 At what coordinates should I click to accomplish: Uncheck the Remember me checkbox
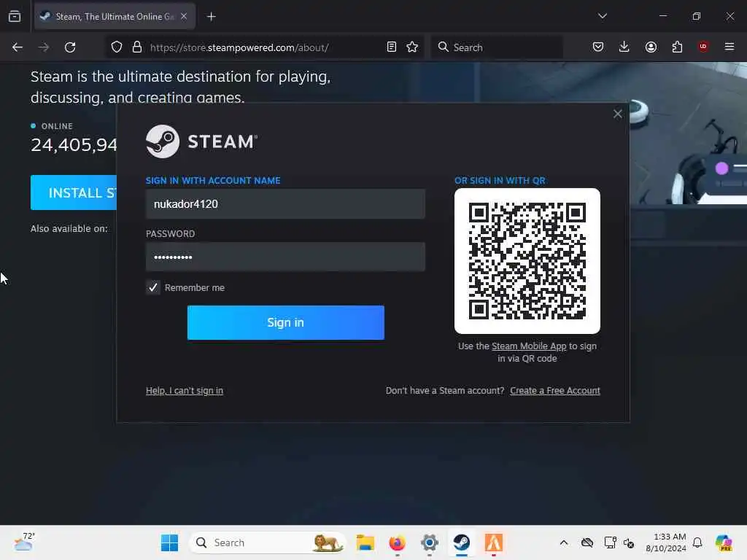[153, 287]
